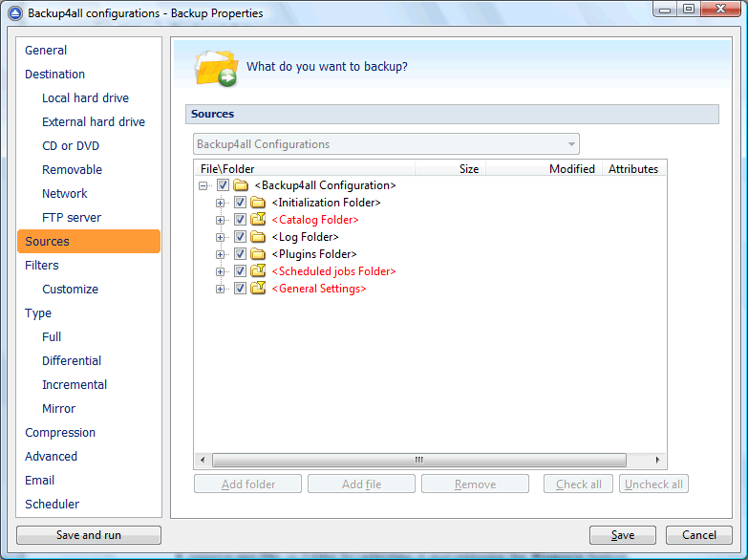Image resolution: width=748 pixels, height=560 pixels.
Task: Open the Type page
Action: tap(38, 312)
